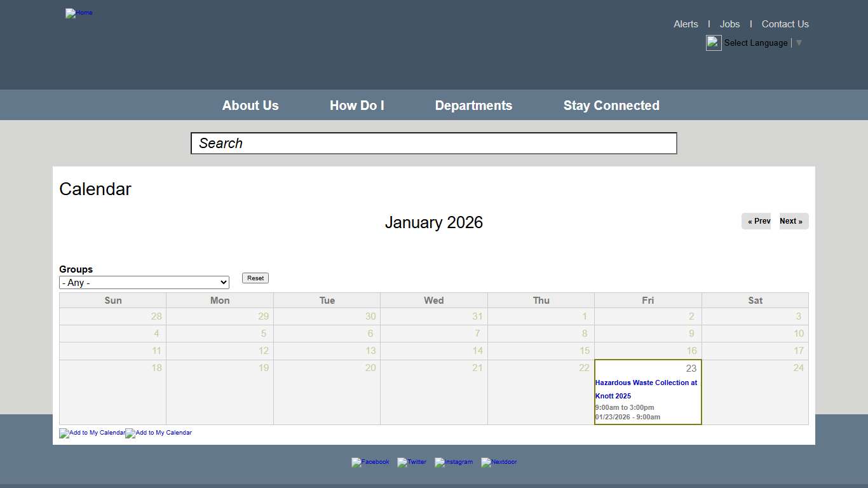This screenshot has width=868, height=488.
Task: Select calendar day 15 under Thursday
Action: pos(541,351)
